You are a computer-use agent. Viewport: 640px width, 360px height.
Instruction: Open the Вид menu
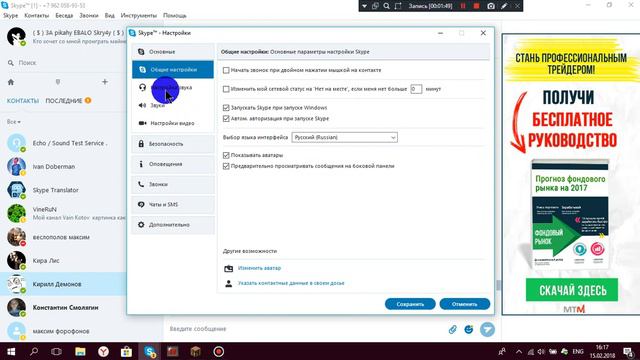109,16
